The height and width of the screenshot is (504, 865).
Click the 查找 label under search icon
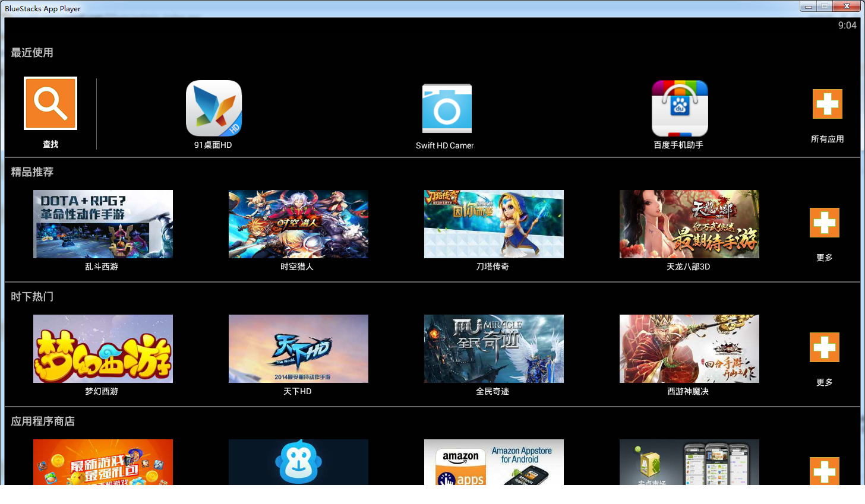50,144
